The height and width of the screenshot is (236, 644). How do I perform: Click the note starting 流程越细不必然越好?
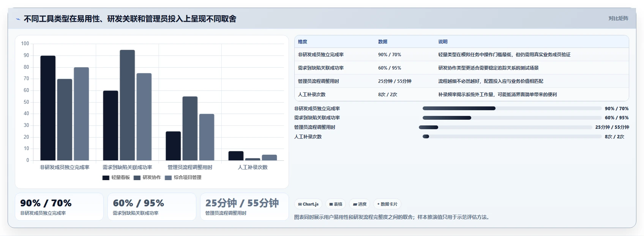(x=491, y=81)
